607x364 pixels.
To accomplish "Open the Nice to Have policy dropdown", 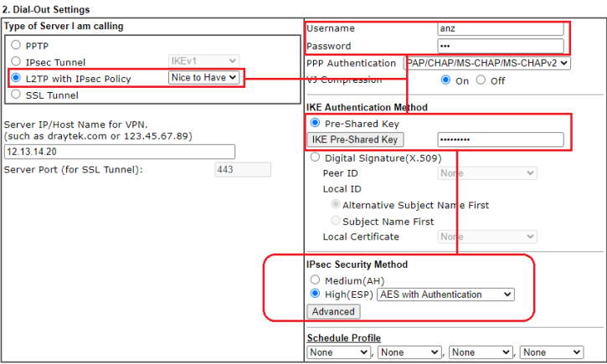I will 204,78.
